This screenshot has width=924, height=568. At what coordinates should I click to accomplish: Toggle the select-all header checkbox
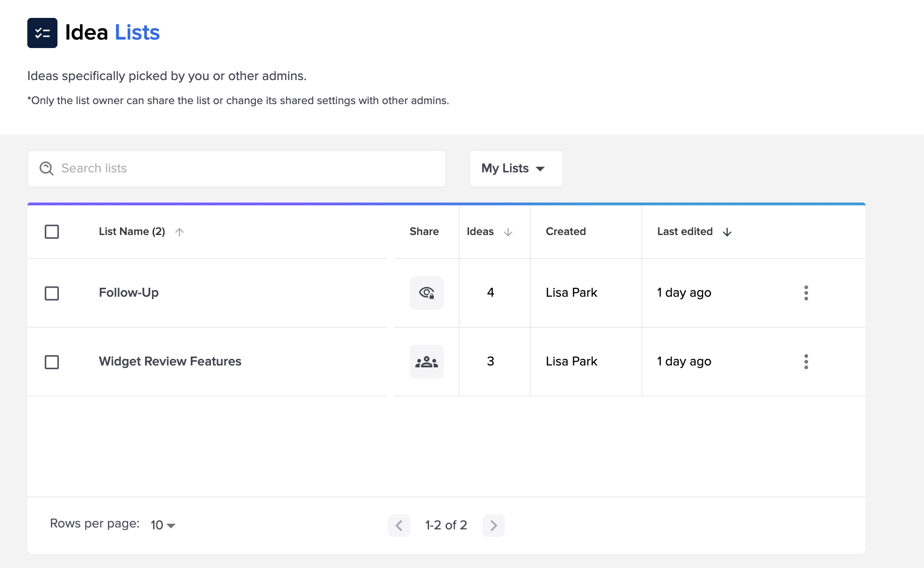point(52,232)
